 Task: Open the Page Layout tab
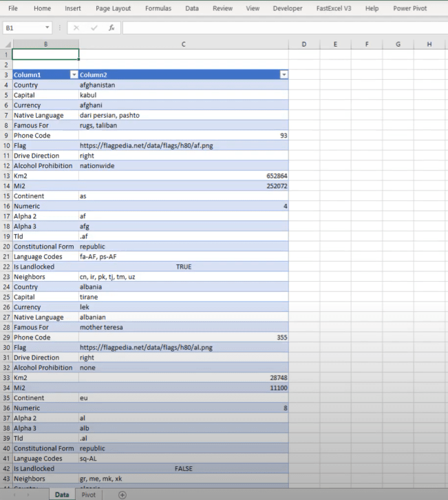[x=113, y=8]
